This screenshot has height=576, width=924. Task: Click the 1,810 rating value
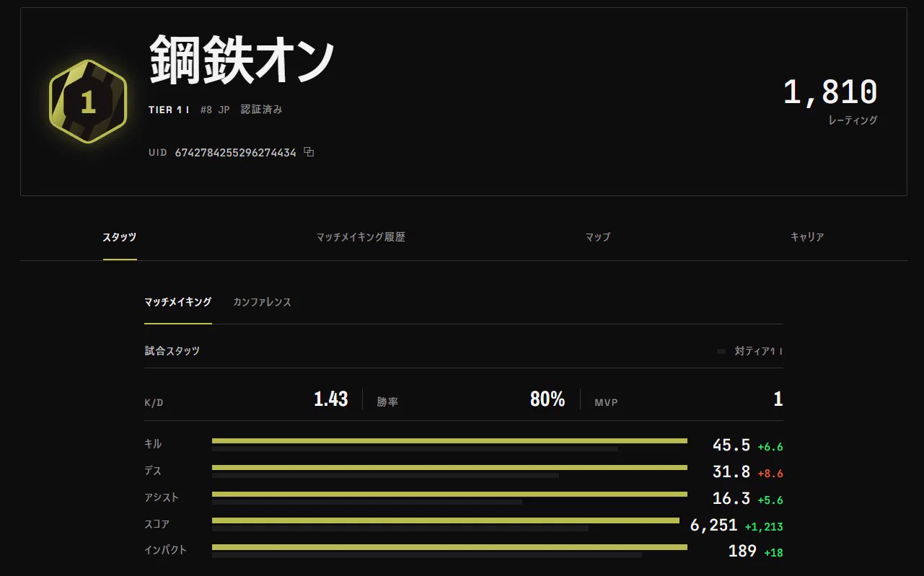[x=830, y=92]
